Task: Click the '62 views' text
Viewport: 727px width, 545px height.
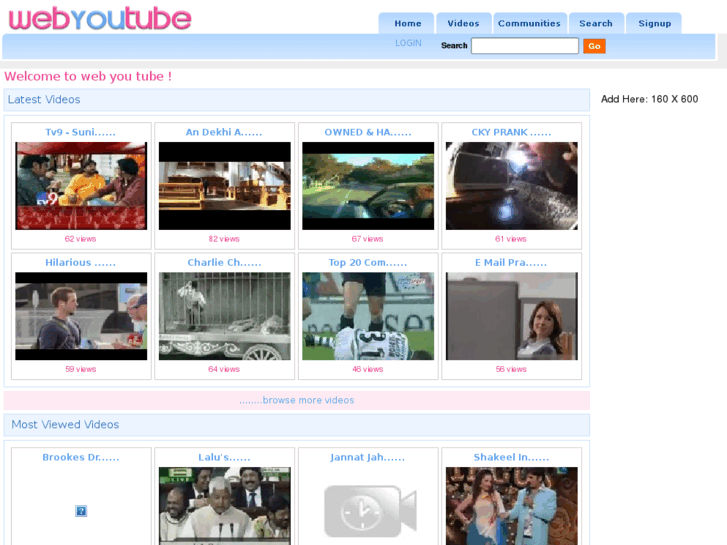Action: pyautogui.click(x=80, y=239)
